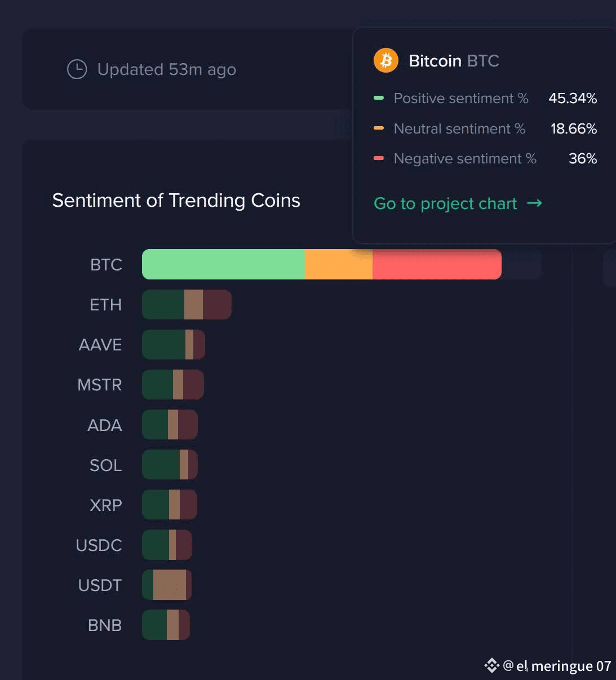Image resolution: width=616 pixels, height=680 pixels.
Task: Click the arrow icon after project chart
Action: point(534,203)
